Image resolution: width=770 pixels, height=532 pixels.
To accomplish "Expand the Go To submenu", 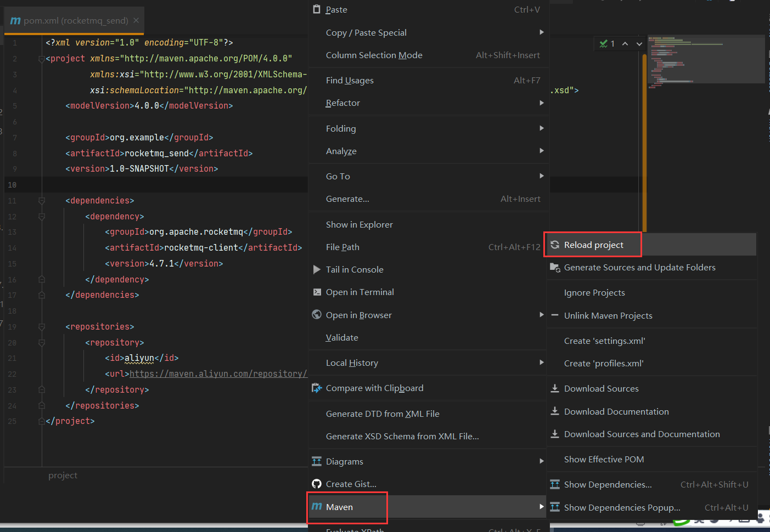I will coord(338,176).
